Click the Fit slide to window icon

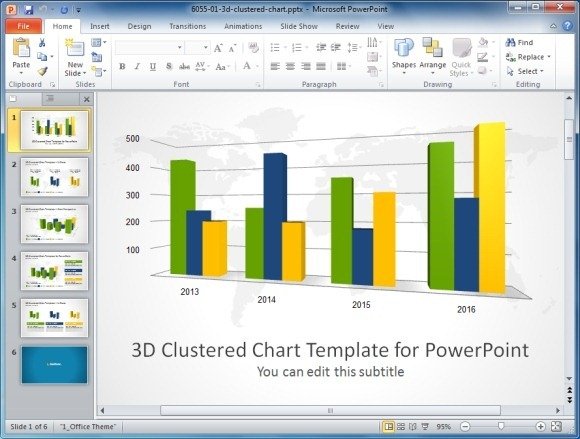pyautogui.click(x=556, y=427)
